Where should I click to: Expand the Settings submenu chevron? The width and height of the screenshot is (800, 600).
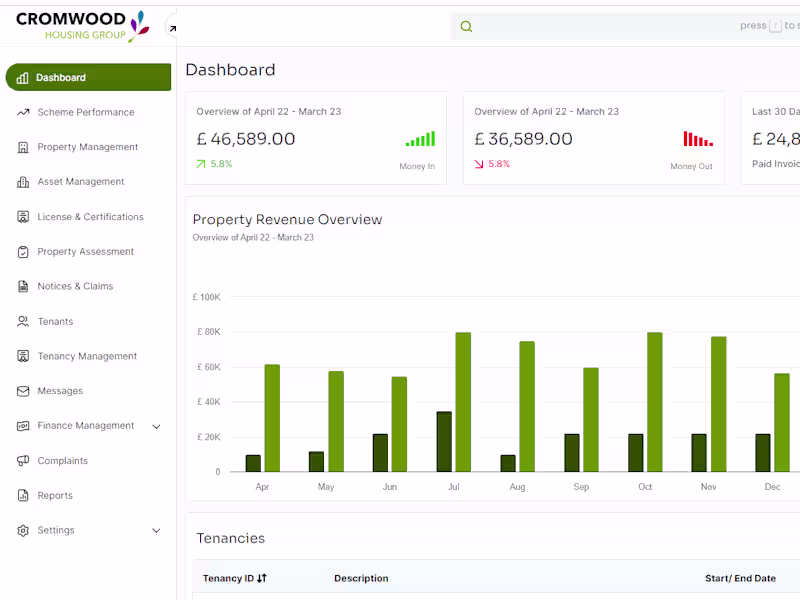[x=156, y=531]
